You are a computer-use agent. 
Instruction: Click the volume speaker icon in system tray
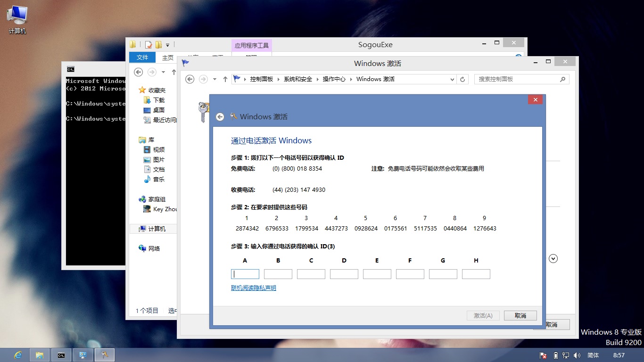click(577, 355)
